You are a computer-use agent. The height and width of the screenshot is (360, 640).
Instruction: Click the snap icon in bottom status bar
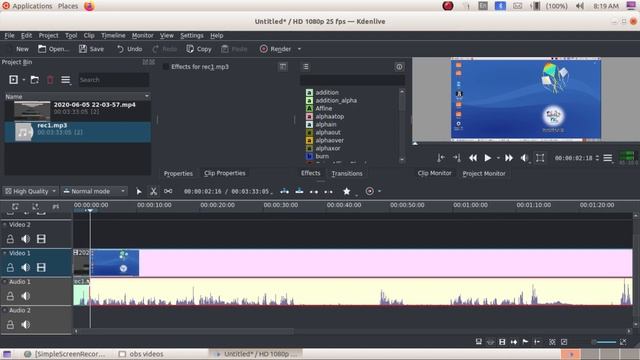tap(537, 342)
